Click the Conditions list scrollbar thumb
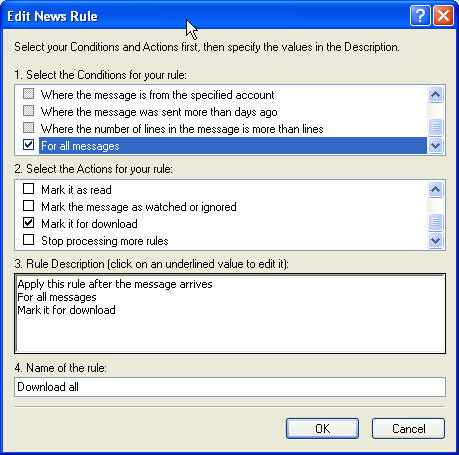The width and height of the screenshot is (459, 455). pyautogui.click(x=435, y=127)
